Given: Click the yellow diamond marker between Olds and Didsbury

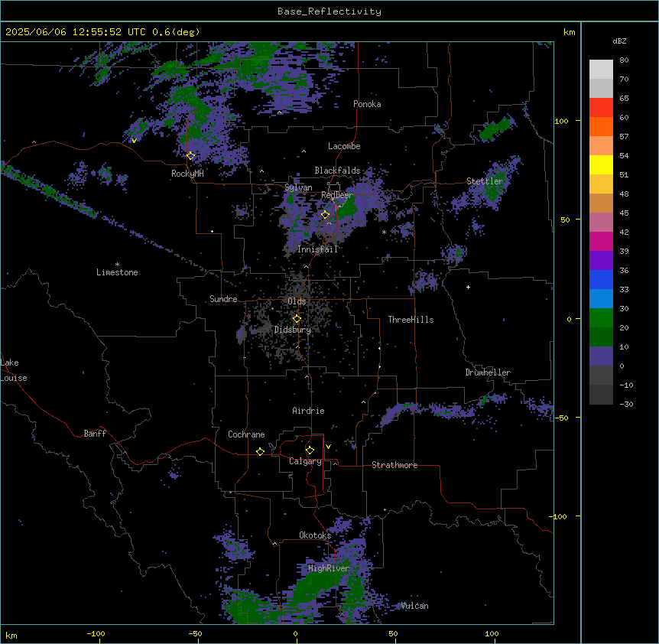Looking at the screenshot, I should click(x=297, y=319).
